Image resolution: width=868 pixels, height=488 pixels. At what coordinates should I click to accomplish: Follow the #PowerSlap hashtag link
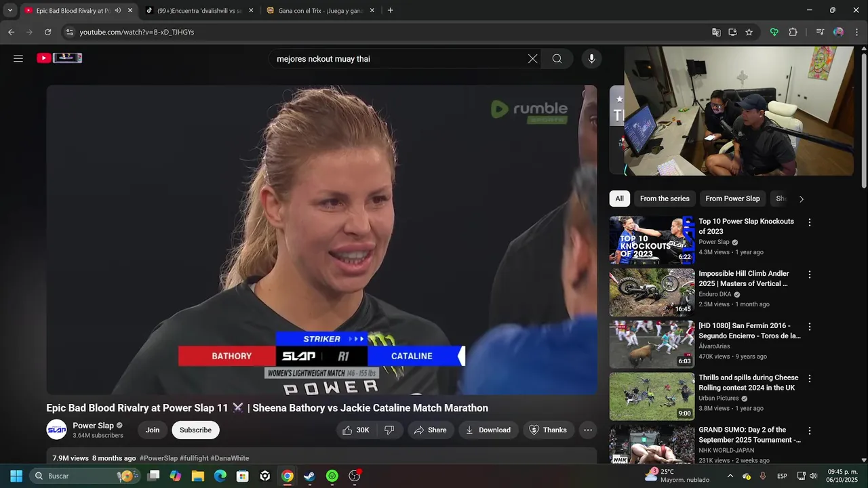(159, 458)
